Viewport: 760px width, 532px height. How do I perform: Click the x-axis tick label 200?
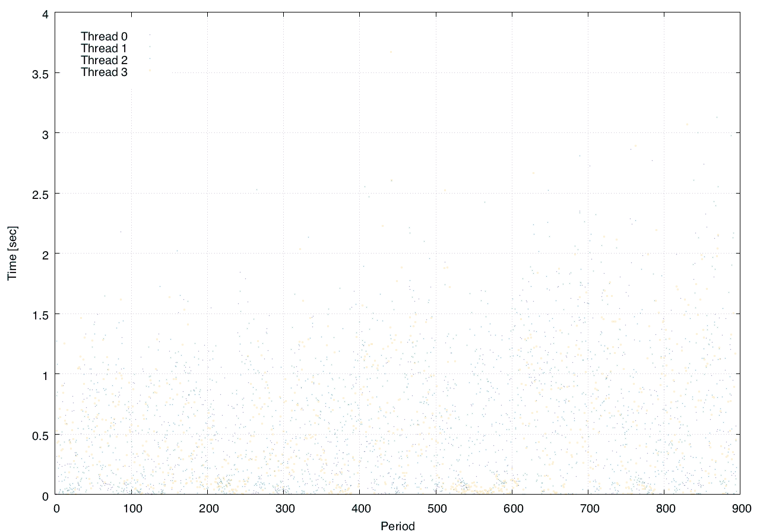pos(208,508)
